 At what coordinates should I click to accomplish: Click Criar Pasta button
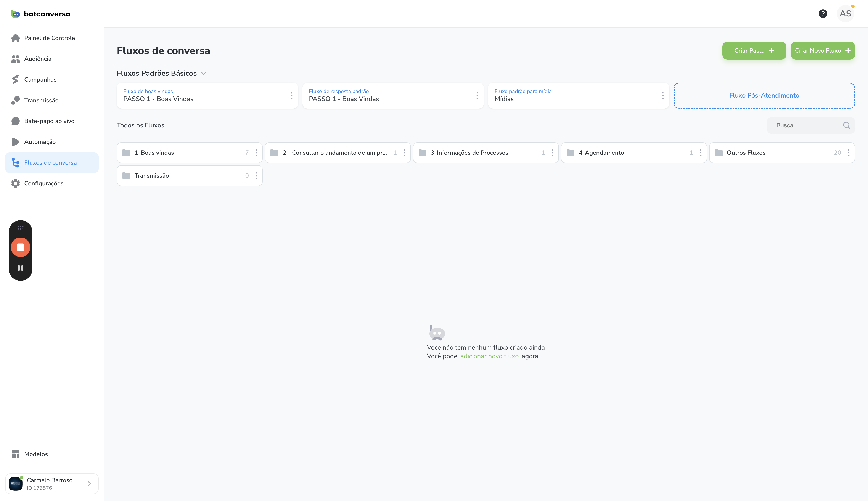[754, 51]
